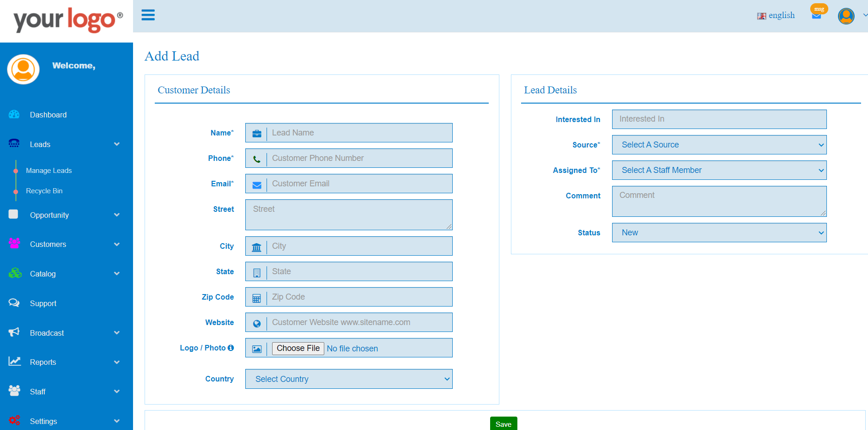Open Support via the chat bubble icon

tap(14, 303)
